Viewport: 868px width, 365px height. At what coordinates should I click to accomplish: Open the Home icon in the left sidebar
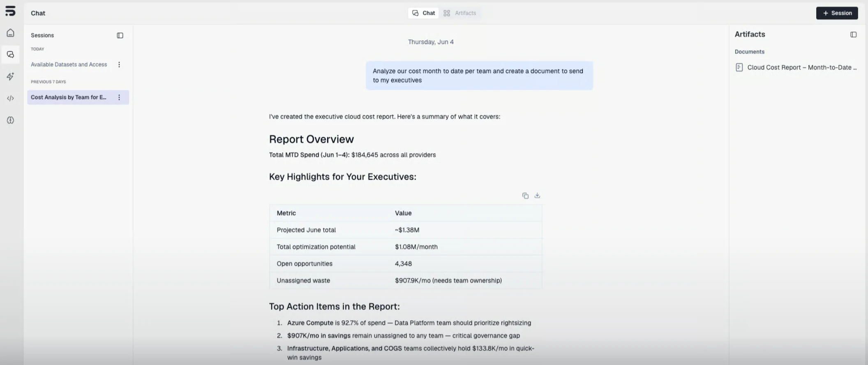click(10, 33)
